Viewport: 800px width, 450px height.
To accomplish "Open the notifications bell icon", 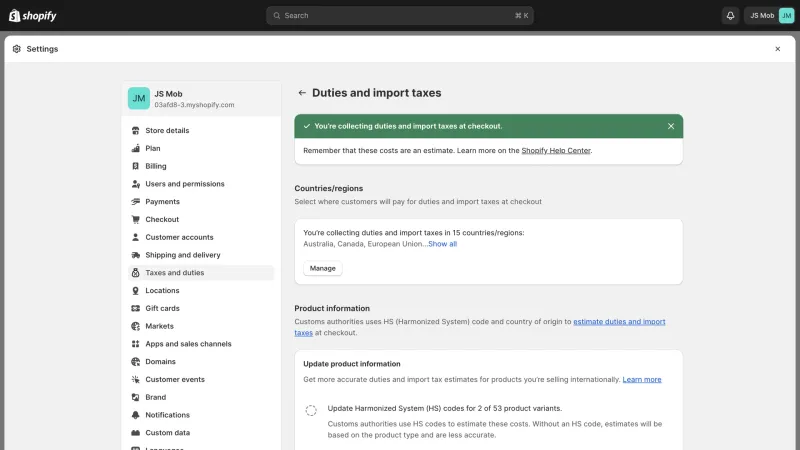I will click(x=730, y=16).
